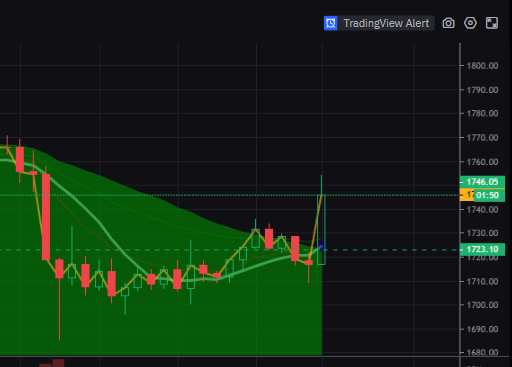Click the blue diamond marker on chart

point(321,247)
